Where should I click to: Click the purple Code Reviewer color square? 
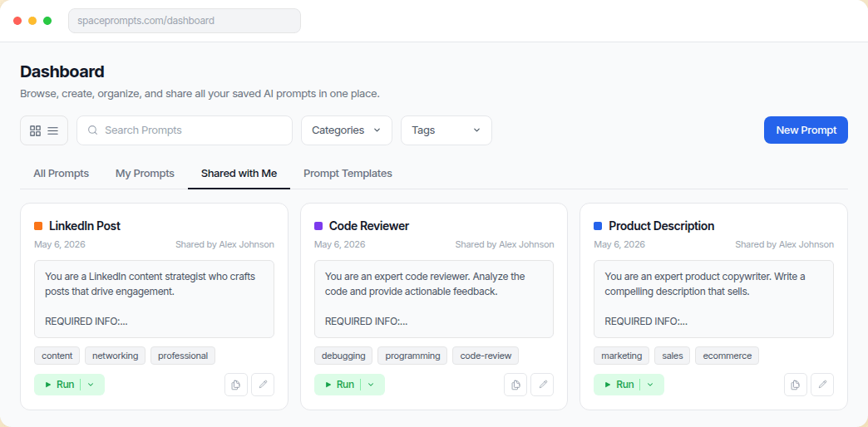tap(318, 226)
